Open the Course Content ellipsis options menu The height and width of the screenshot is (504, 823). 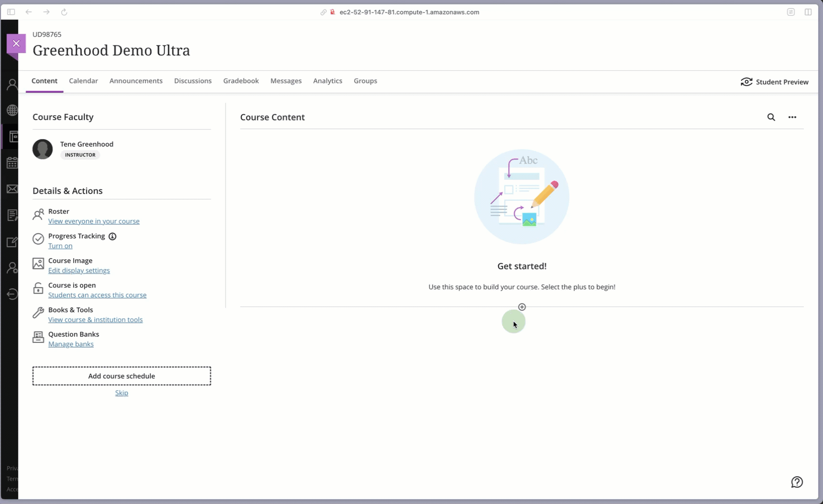(x=793, y=117)
